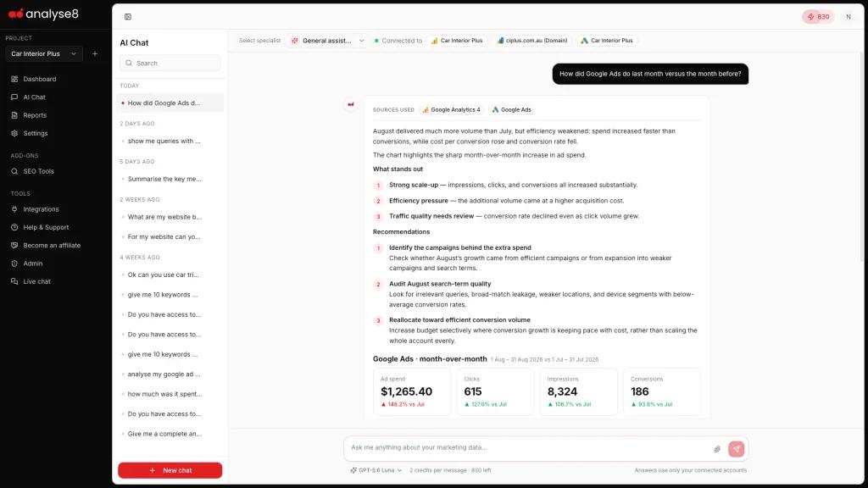
Task: Click the affiliate icon in sidebar
Action: (14, 245)
